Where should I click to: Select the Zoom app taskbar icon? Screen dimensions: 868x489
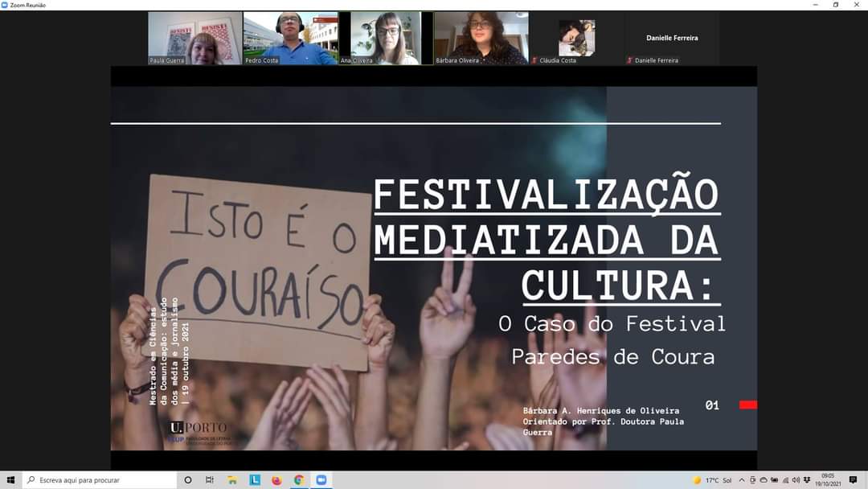click(321, 480)
